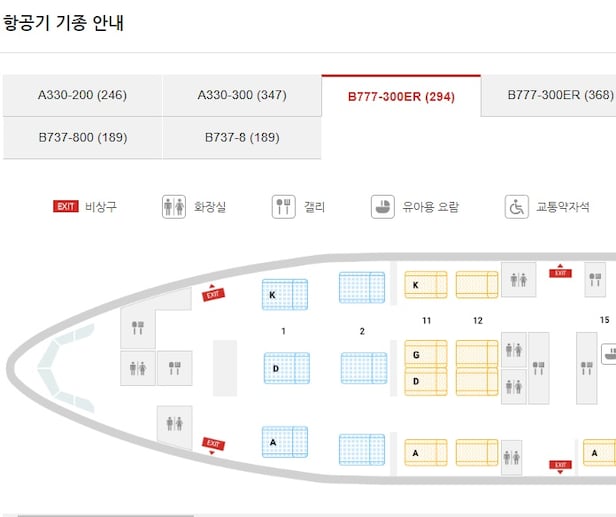The image size is (616, 517).
Task: Select the A330-200 (246) aircraft tab
Action: point(82,96)
